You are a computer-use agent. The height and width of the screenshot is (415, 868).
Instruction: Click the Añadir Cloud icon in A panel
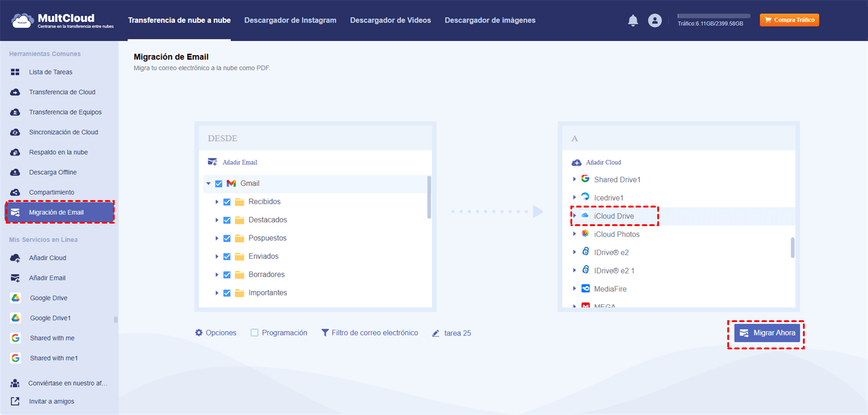coord(576,162)
